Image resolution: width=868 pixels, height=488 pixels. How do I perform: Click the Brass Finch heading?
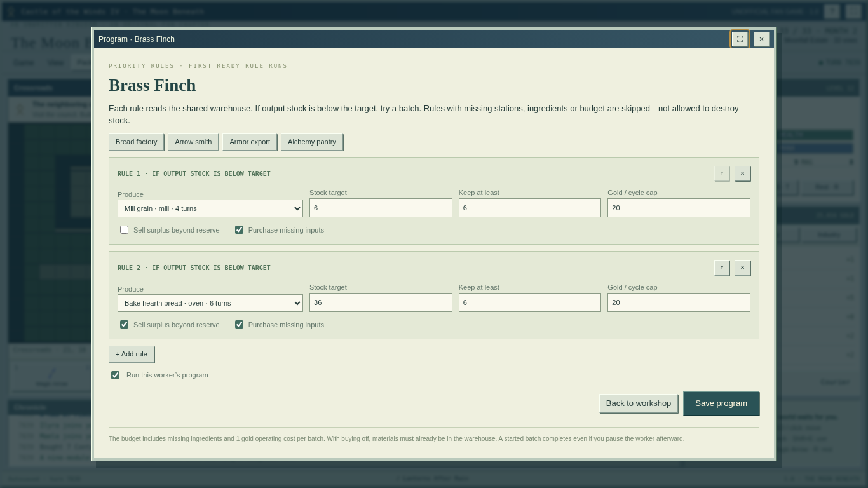coord(153,85)
